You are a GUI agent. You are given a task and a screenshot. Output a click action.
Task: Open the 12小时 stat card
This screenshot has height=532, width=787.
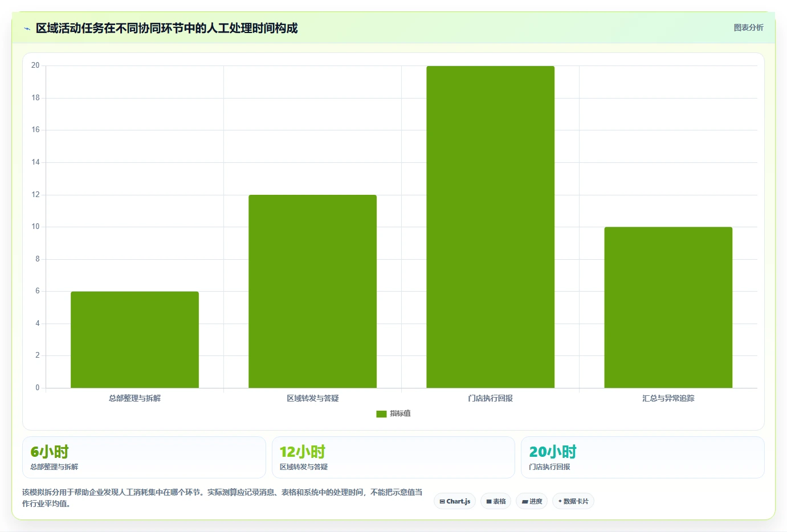(393, 457)
